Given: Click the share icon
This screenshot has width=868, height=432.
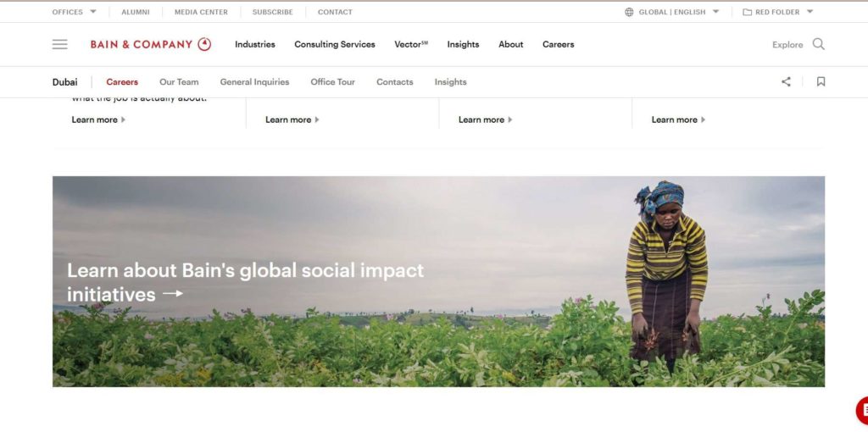Looking at the screenshot, I should 786,82.
